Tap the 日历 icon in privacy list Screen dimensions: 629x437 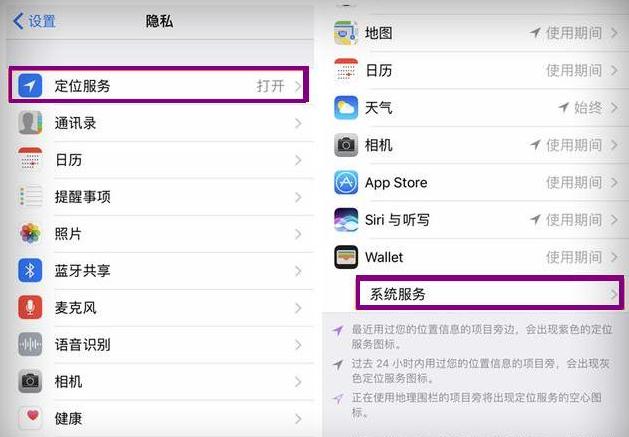30,160
